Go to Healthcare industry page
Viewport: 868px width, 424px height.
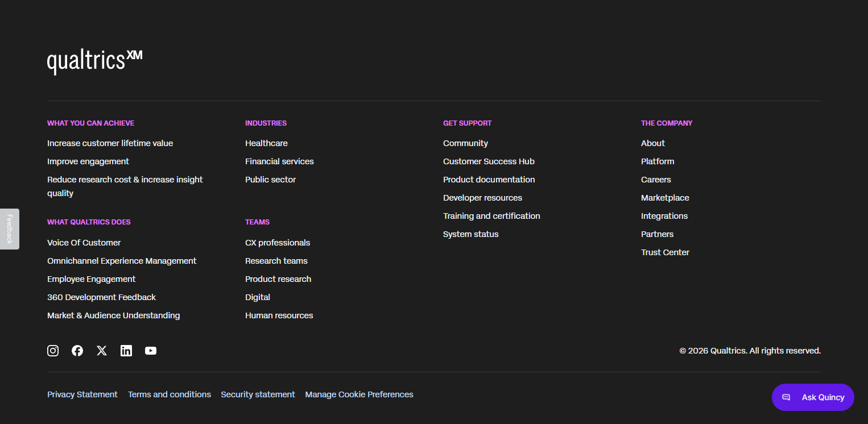click(266, 143)
